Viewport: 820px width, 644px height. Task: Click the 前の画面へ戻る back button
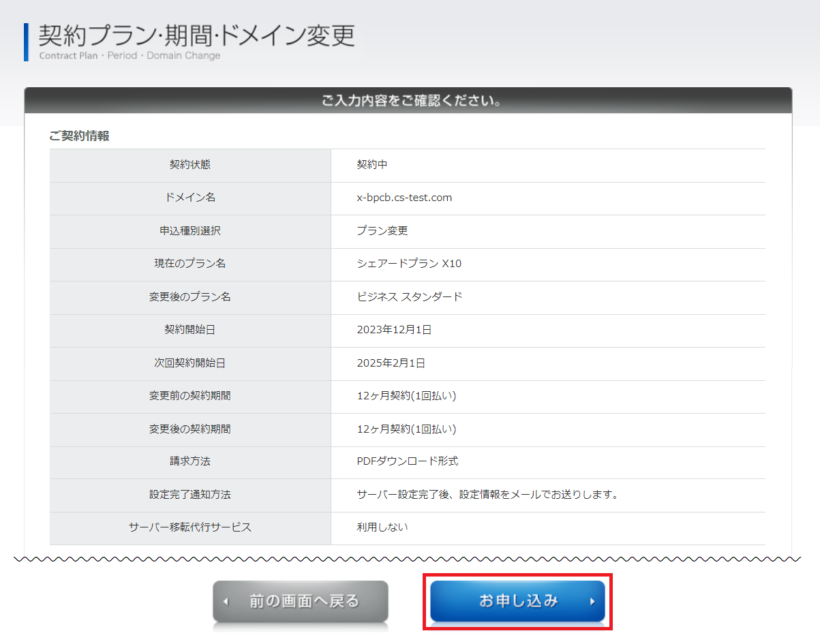301,601
